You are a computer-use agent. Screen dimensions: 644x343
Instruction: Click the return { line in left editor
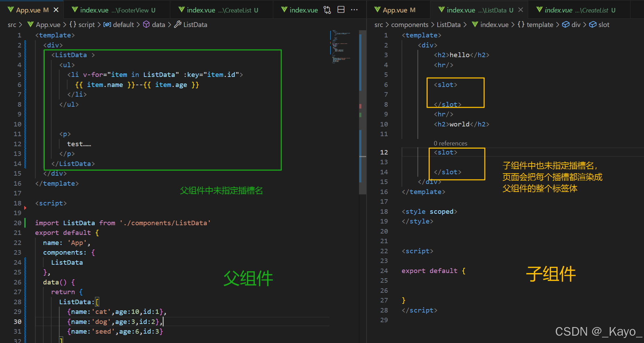tap(67, 292)
